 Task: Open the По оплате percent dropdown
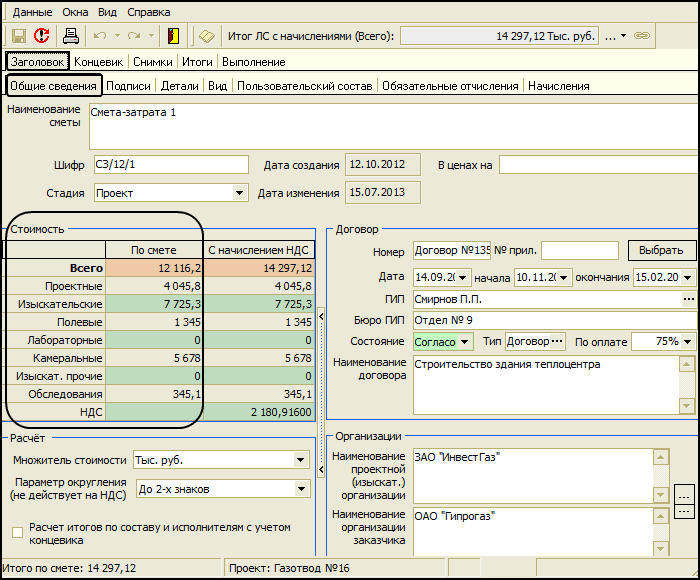[688, 342]
